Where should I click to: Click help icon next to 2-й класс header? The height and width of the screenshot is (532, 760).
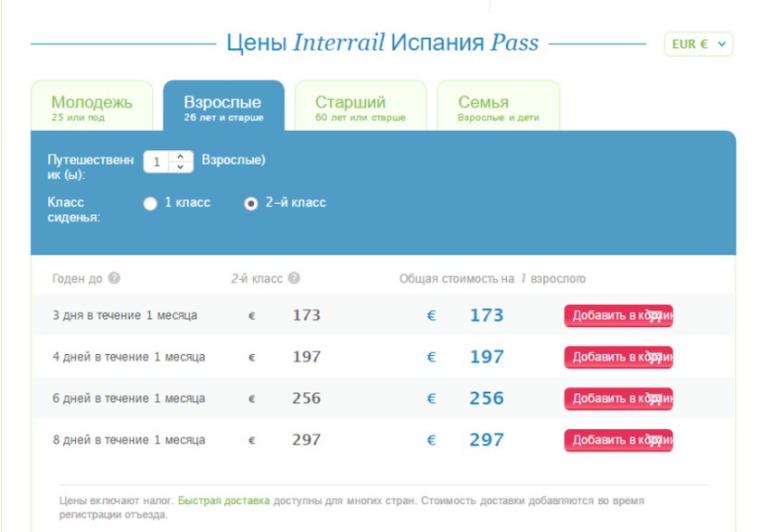click(294, 278)
